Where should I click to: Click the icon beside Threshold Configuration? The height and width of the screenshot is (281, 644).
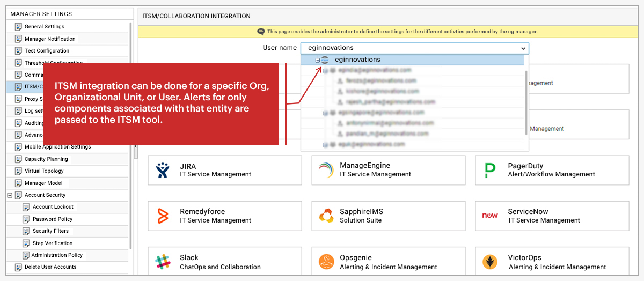tap(18, 63)
